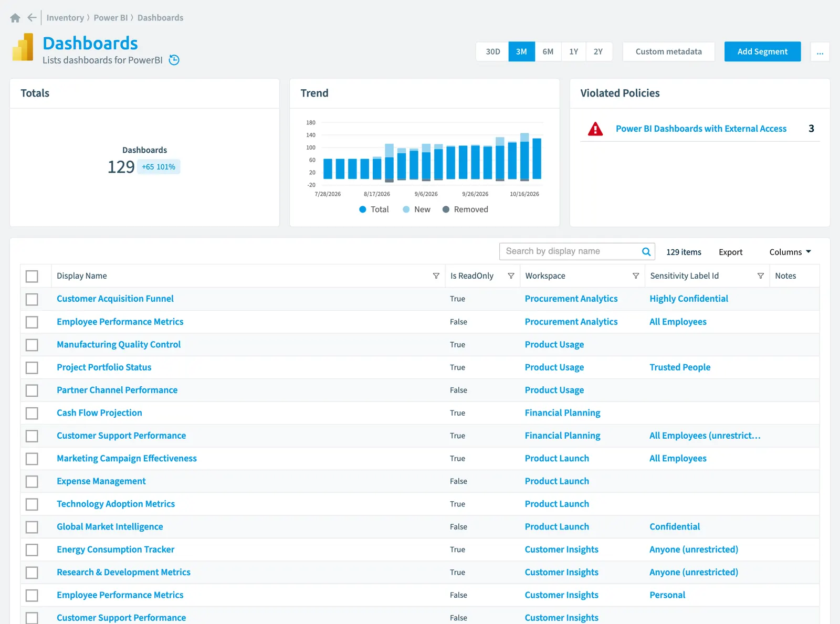Click the Financial Planning workspace for Cash Flow Projection
840x624 pixels.
[x=562, y=413]
